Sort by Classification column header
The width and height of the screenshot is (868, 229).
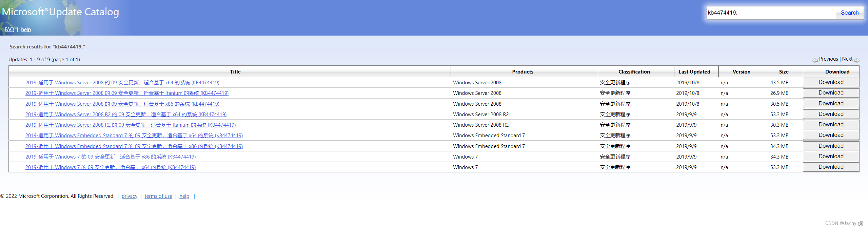pos(634,72)
